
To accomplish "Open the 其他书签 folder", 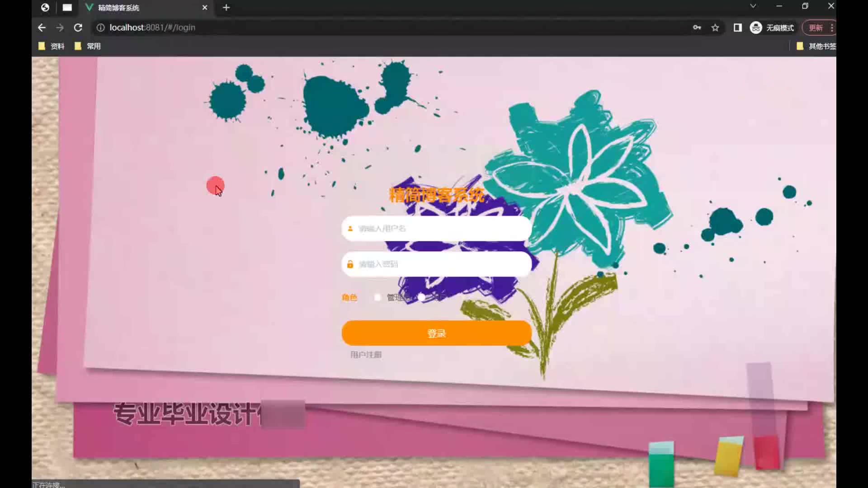I will coord(816,46).
